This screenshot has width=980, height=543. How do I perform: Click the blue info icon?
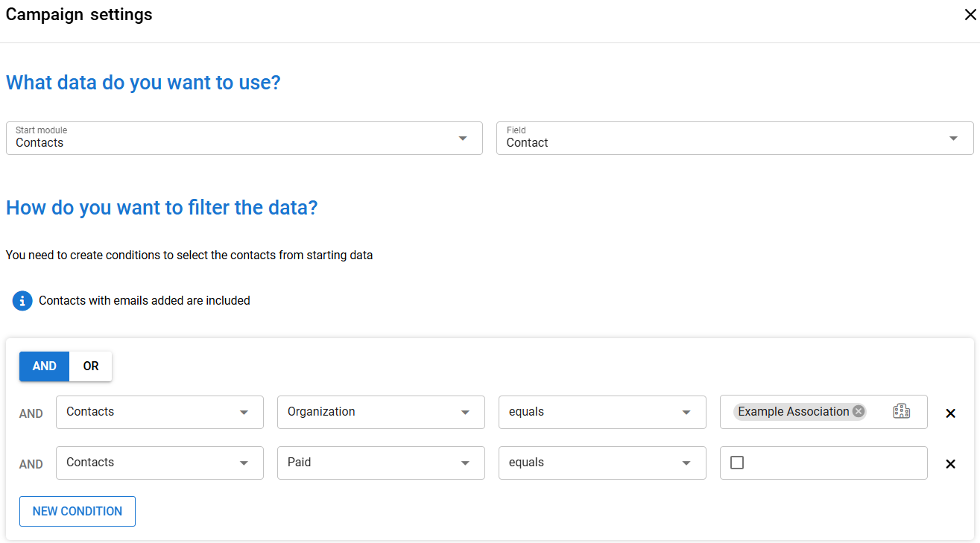[22, 301]
